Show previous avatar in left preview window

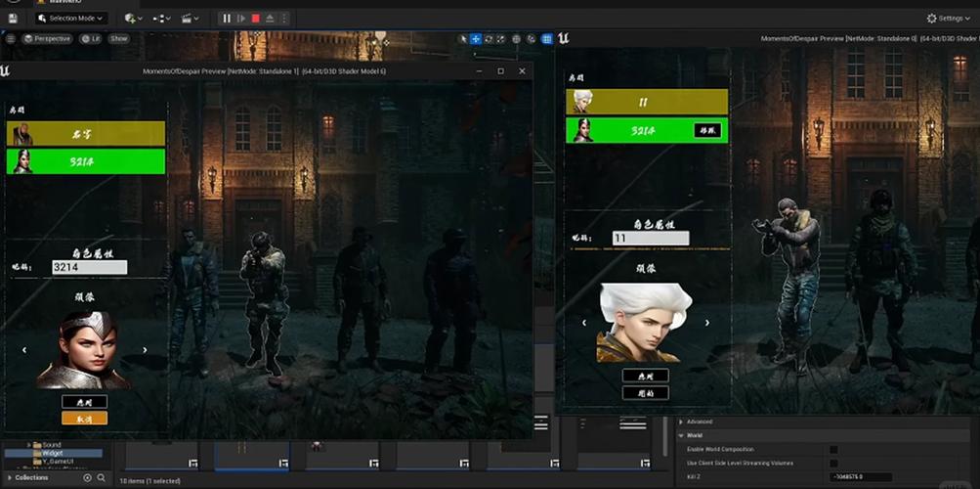pyautogui.click(x=24, y=349)
